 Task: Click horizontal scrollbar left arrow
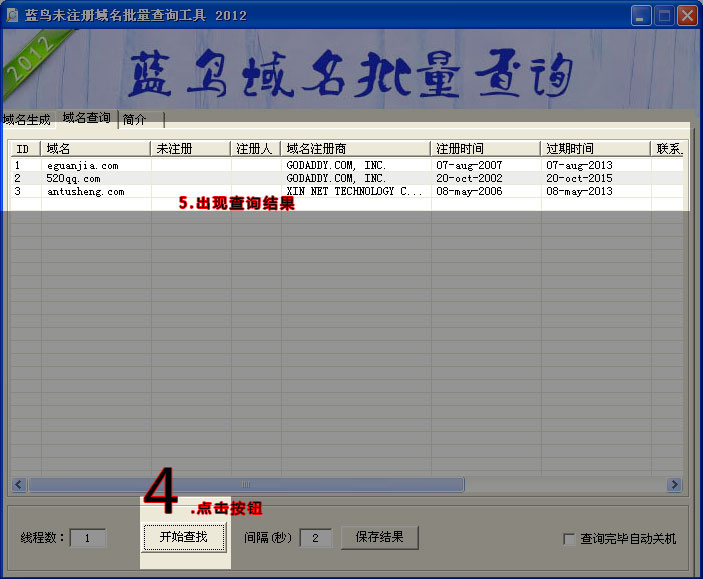point(18,485)
